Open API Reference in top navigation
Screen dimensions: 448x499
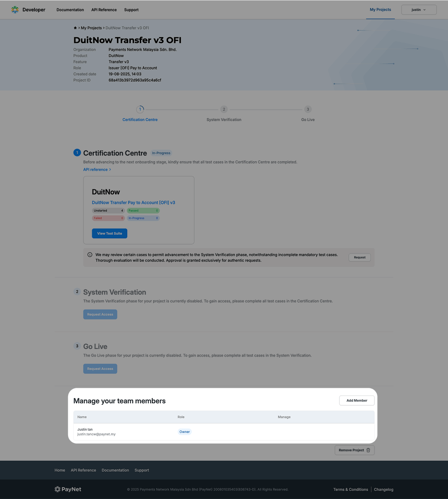(104, 10)
